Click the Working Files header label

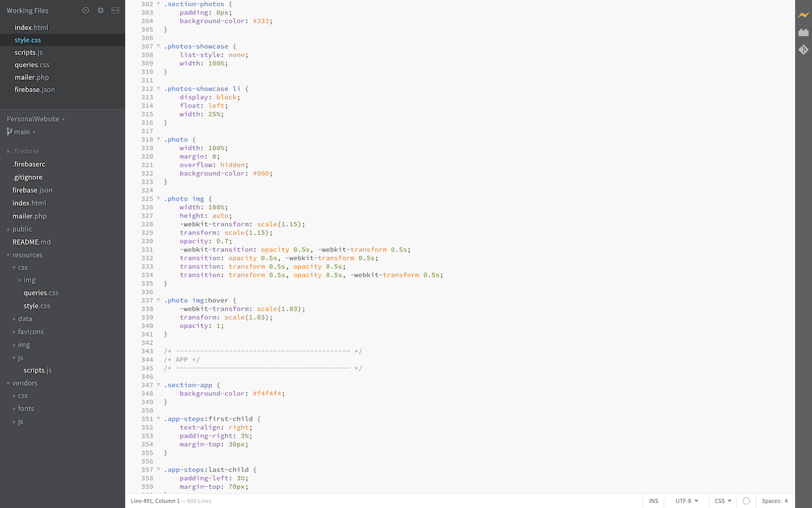[x=28, y=11]
